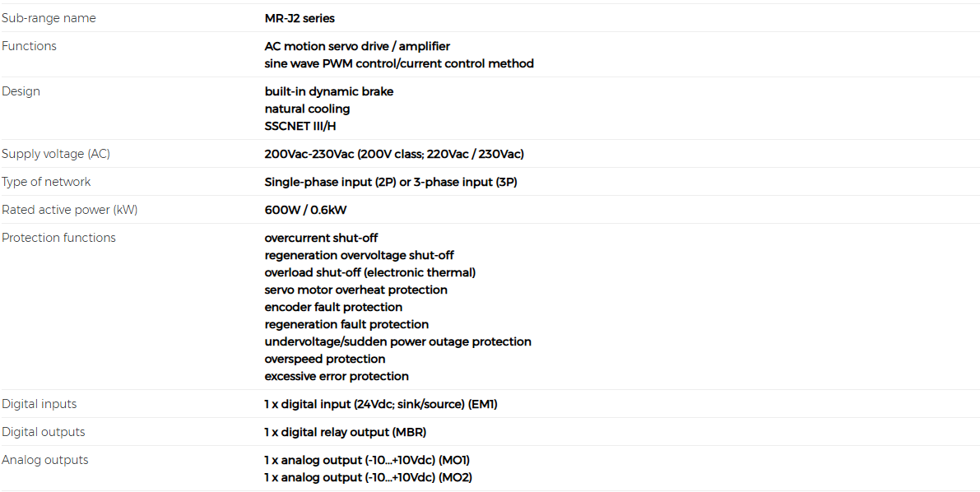Click "excessive error protection" entry
Viewport: 980px width, 492px height.
(337, 376)
